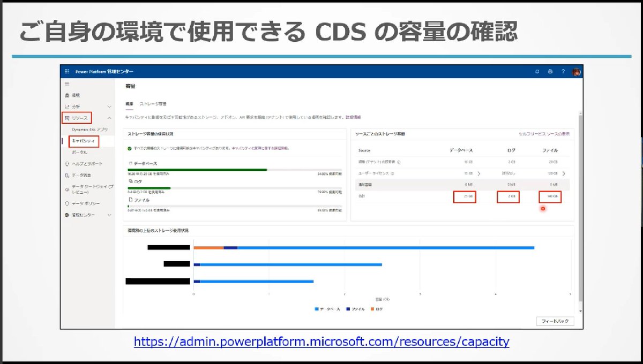Open the admin.powerplatform.microsoft.com capacity URL
This screenshot has width=643, height=364.
coord(322,341)
